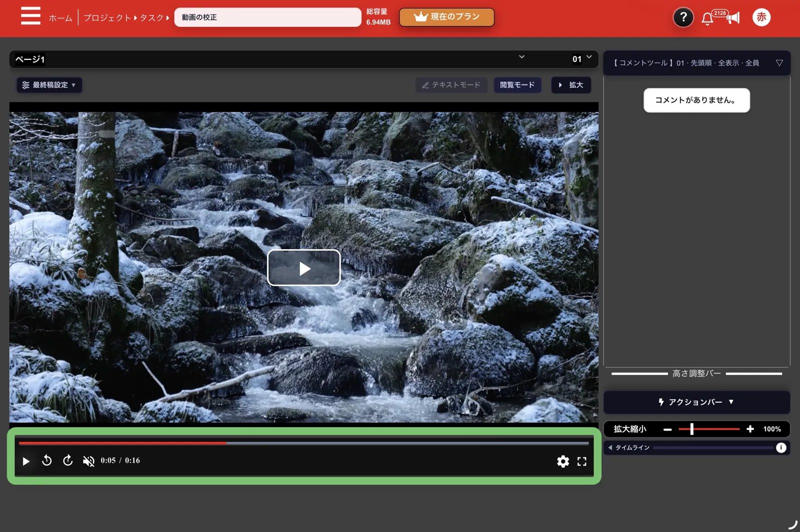The image size is (800, 532).
Task: Open the hamburger menu
Action: click(x=30, y=16)
